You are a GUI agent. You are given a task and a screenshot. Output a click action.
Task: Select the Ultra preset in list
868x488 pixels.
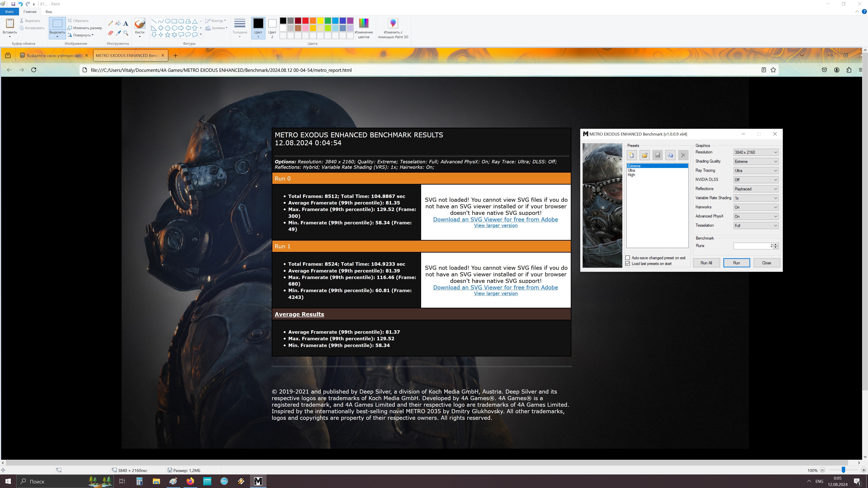coord(631,170)
